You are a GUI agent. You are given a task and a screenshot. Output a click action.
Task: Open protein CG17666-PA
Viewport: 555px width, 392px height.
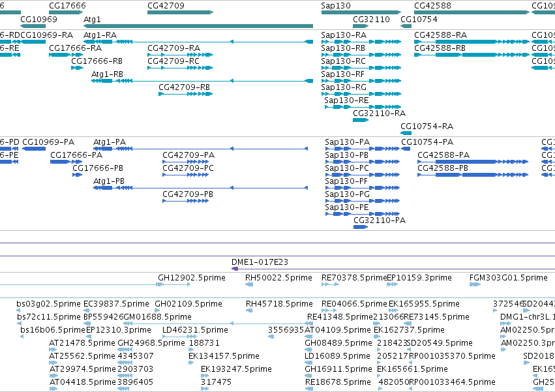(x=66, y=162)
